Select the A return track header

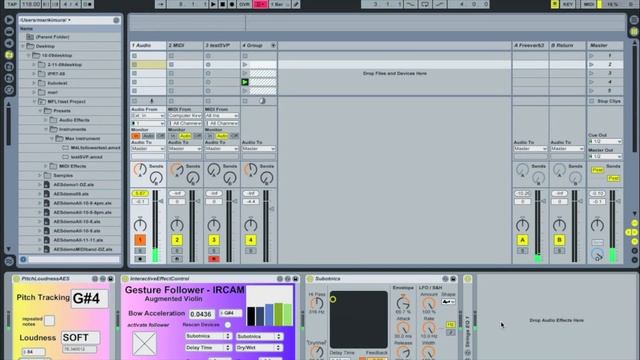530,45
